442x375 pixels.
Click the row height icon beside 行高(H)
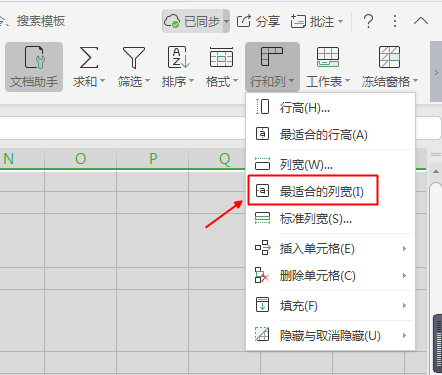263,107
